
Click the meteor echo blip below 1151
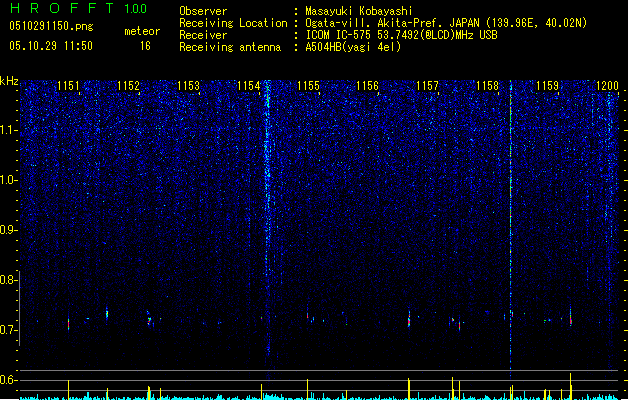pos(69,324)
